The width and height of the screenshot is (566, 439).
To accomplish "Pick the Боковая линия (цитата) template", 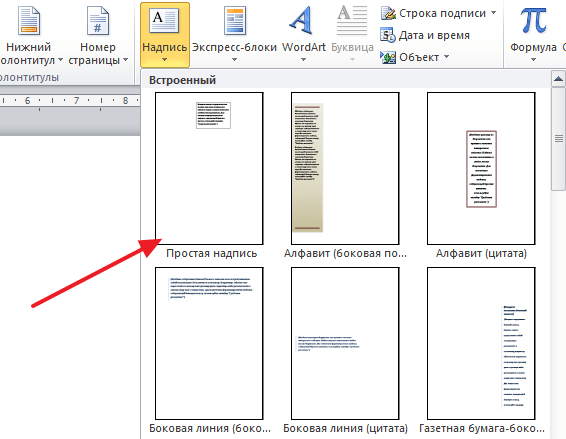I will [345, 343].
